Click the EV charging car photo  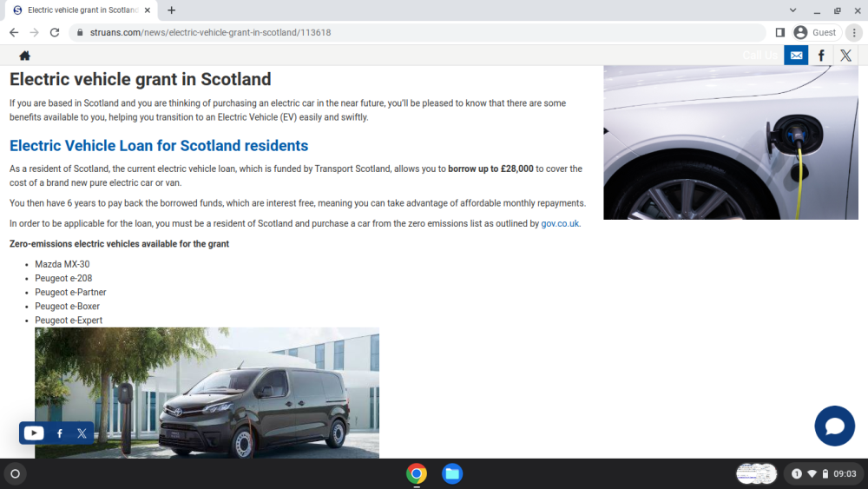click(731, 142)
